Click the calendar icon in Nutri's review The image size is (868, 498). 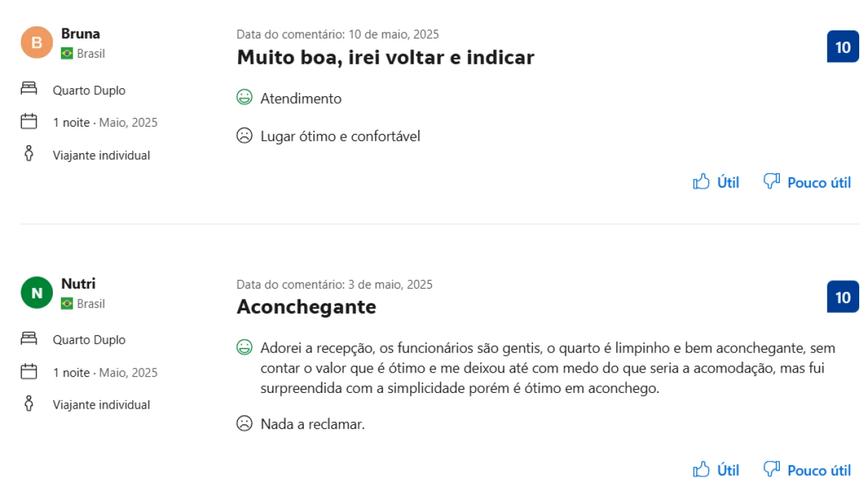pyautogui.click(x=28, y=371)
